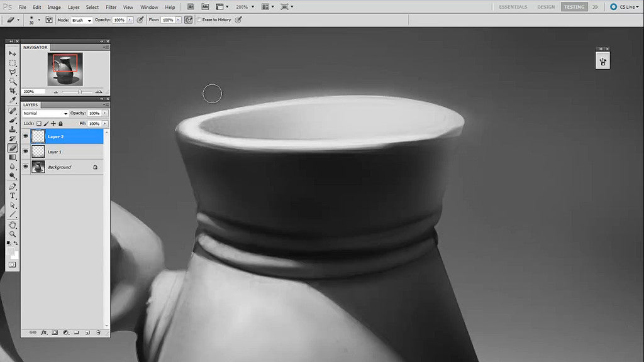Image resolution: width=644 pixels, height=362 pixels.
Task: Click link layers icon in Layers panel
Action: click(x=33, y=332)
